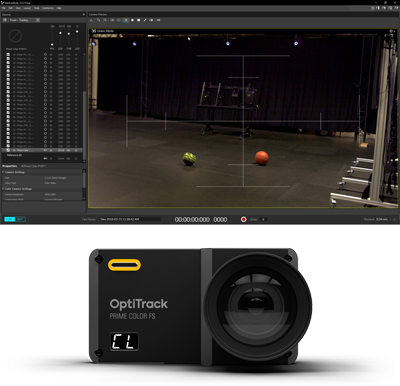Image resolution: width=400 pixels, height=386 pixels.
Task: Click the white circle icon in preview toolbar
Action: [x=132, y=20]
